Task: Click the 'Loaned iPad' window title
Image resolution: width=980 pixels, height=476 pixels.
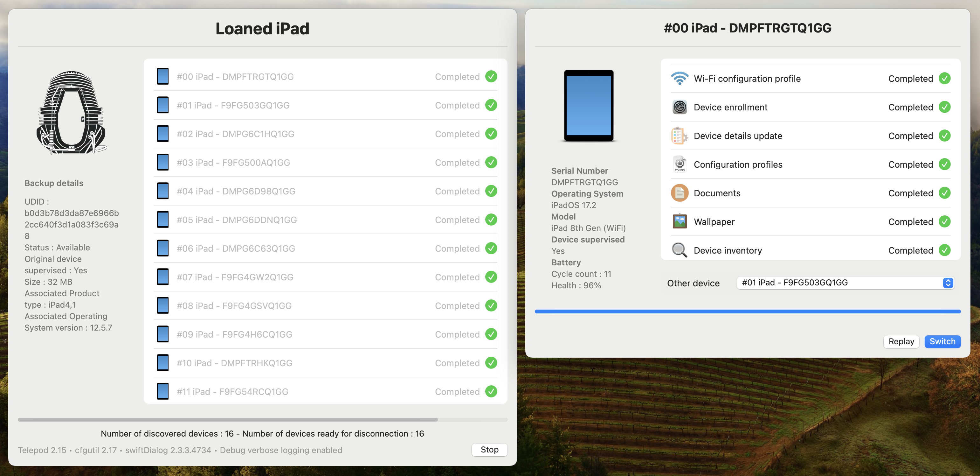Action: pos(263,29)
